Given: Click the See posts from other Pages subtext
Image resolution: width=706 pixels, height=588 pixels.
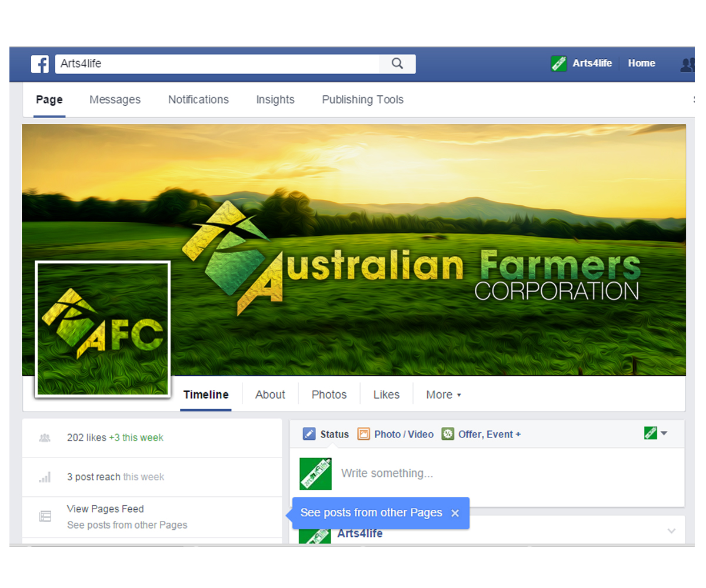Looking at the screenshot, I should (127, 525).
